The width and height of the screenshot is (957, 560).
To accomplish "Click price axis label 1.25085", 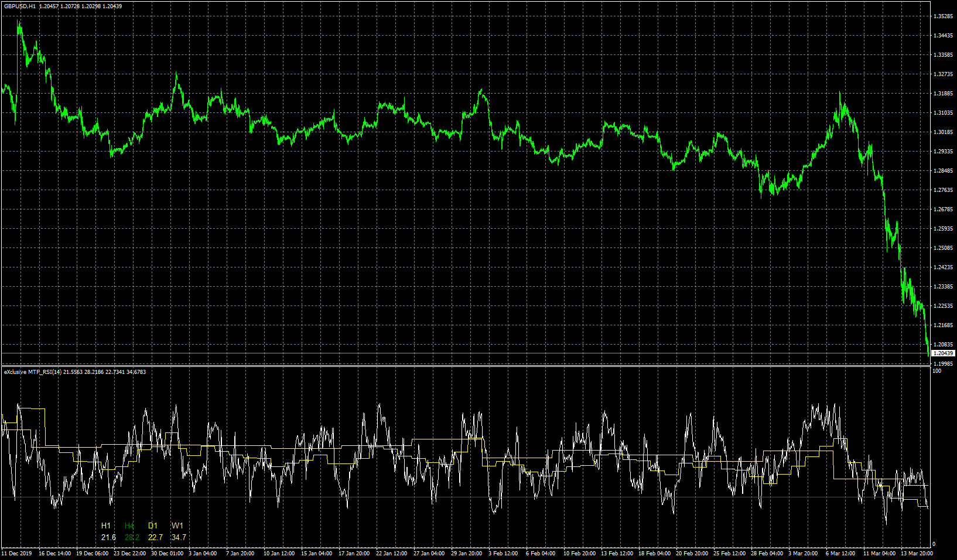I will [x=942, y=248].
